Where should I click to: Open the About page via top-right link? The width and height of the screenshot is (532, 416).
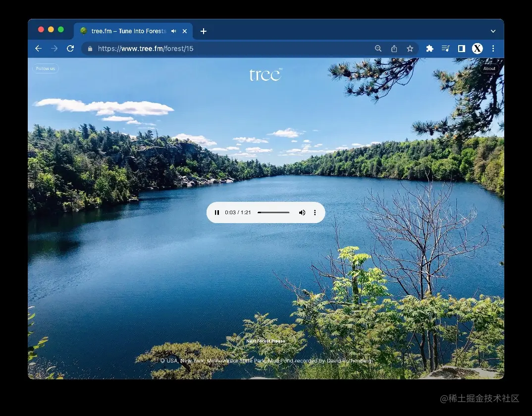coord(489,68)
